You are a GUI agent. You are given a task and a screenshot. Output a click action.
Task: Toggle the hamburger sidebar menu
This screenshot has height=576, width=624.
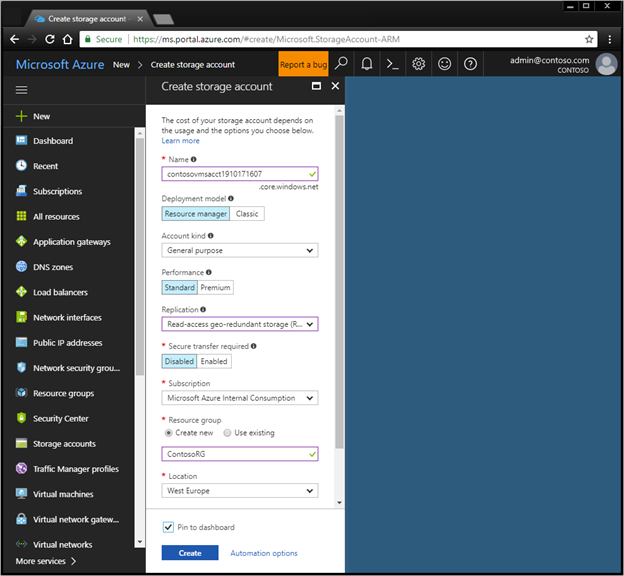[x=21, y=90]
